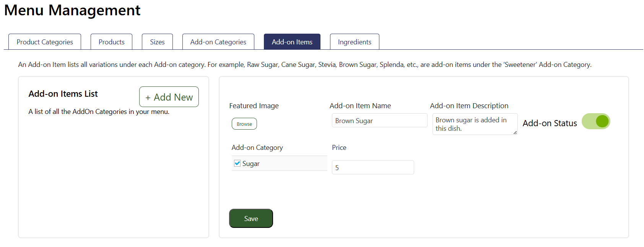Screen dimensions: 644x247
Task: Go to the Sizes tab
Action: click(157, 42)
